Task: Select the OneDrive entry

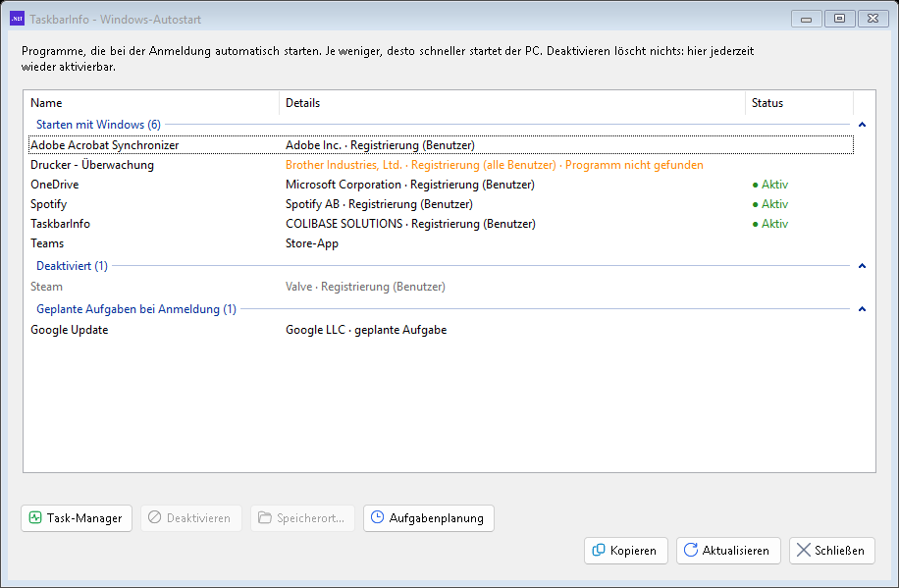Action: [441, 185]
